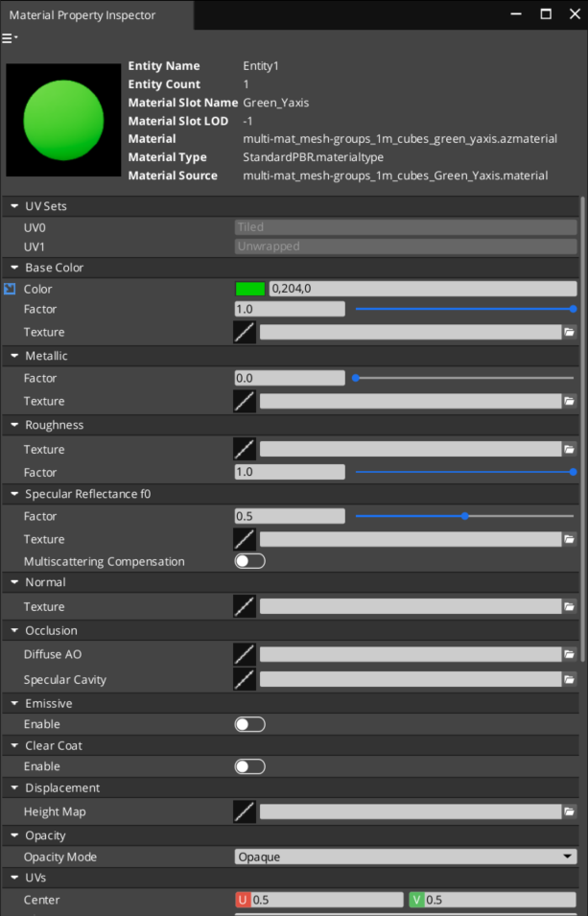Select the Material Property Inspector tab
This screenshot has height=916, width=588.
coord(82,15)
